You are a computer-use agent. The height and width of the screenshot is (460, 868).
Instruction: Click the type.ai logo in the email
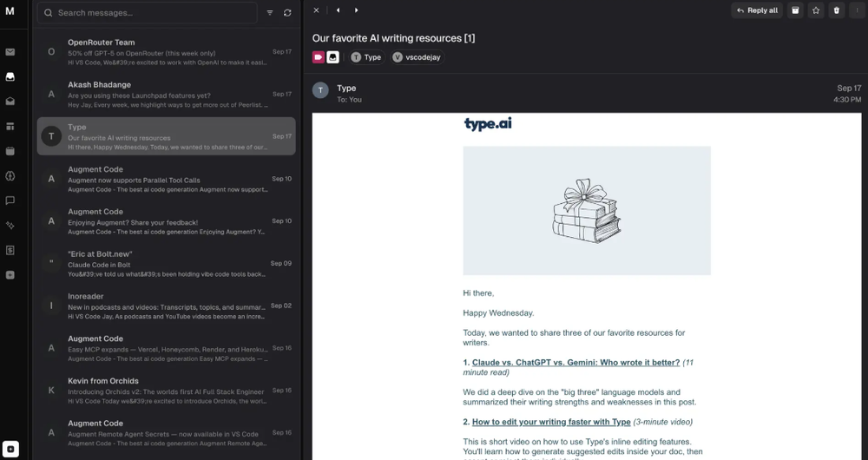click(x=488, y=124)
